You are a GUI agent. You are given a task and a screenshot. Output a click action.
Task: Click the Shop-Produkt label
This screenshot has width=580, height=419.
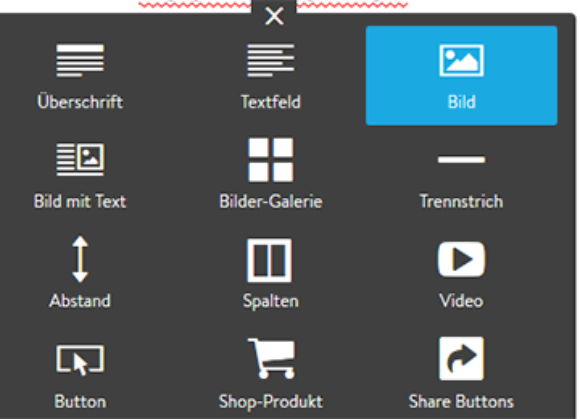coord(271,402)
